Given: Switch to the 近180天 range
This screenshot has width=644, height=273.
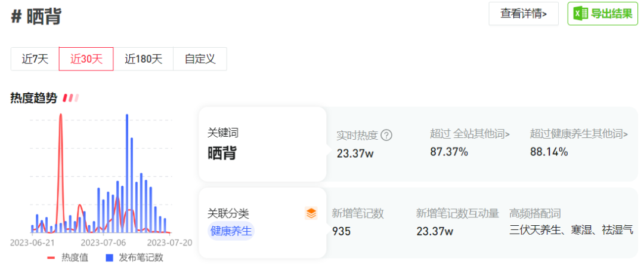Looking at the screenshot, I should tap(143, 59).
